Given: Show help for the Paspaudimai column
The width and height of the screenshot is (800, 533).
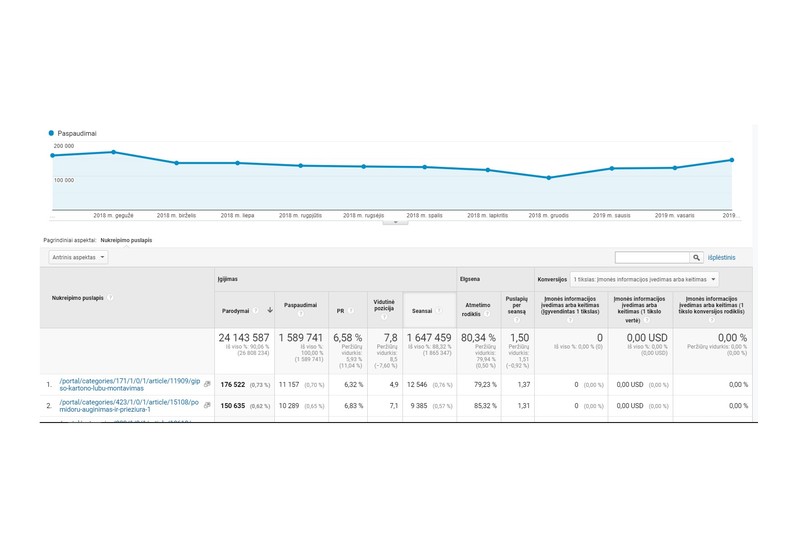Looking at the screenshot, I should point(301,314).
